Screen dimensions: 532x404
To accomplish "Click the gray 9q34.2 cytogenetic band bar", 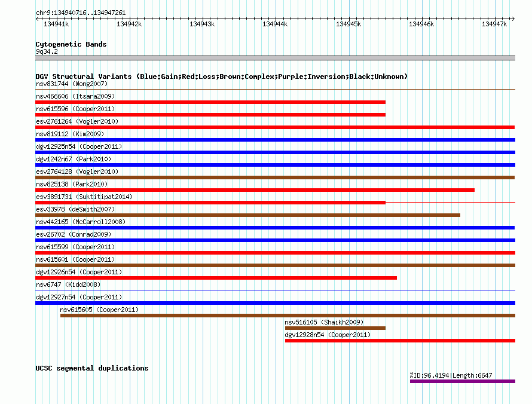I will [275, 58].
